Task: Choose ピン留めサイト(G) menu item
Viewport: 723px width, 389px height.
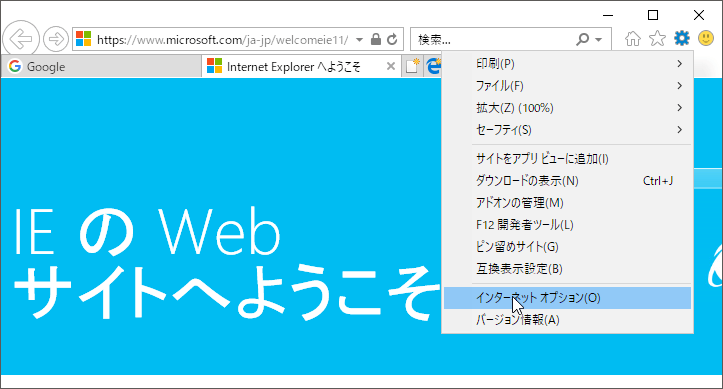Action: (567, 247)
